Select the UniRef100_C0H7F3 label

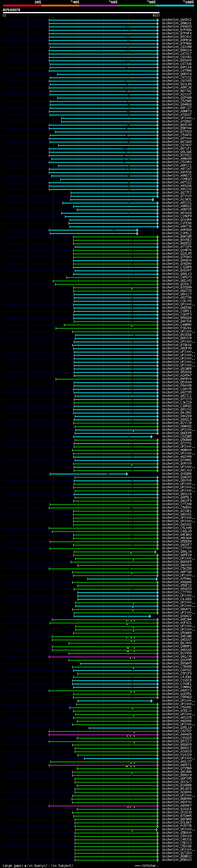pos(177,314)
